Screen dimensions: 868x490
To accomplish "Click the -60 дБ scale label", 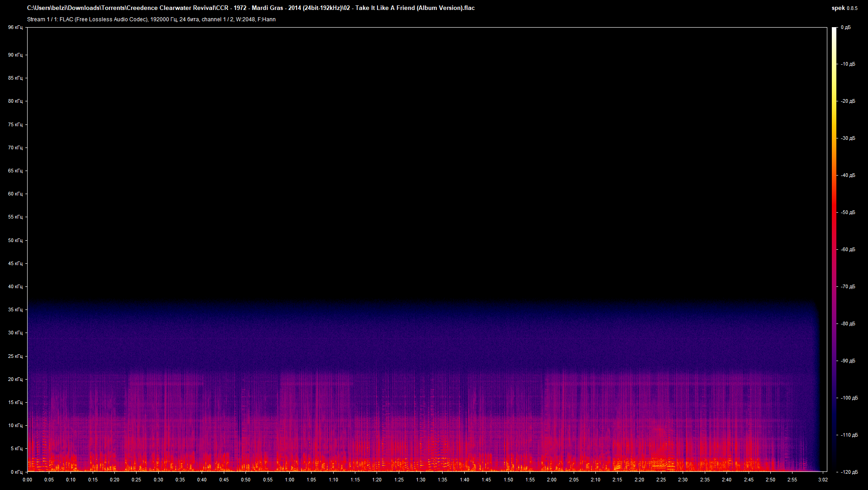I will tap(848, 249).
